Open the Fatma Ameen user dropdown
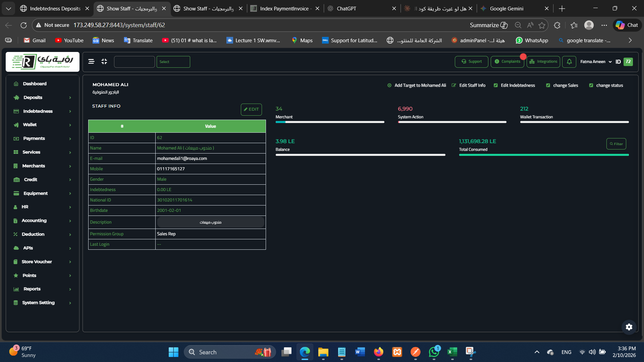The height and width of the screenshot is (362, 644). (x=596, y=62)
